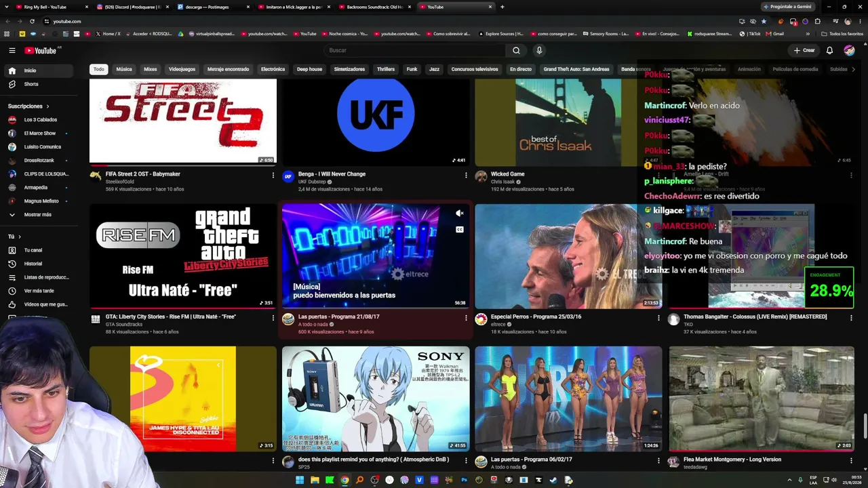This screenshot has width=868, height=488.
Task: Open Luisito Comunica subscription
Action: (x=38, y=147)
